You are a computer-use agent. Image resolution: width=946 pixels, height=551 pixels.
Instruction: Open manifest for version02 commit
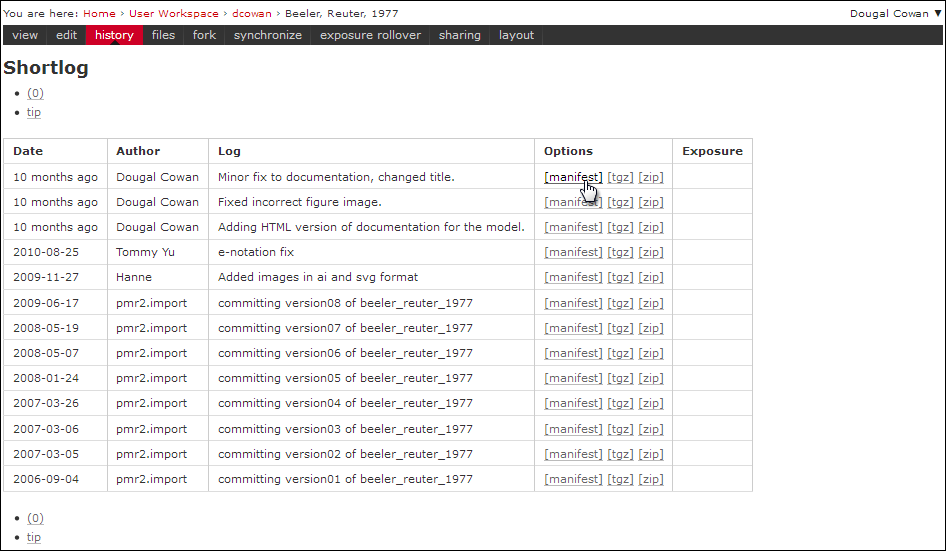(x=573, y=454)
